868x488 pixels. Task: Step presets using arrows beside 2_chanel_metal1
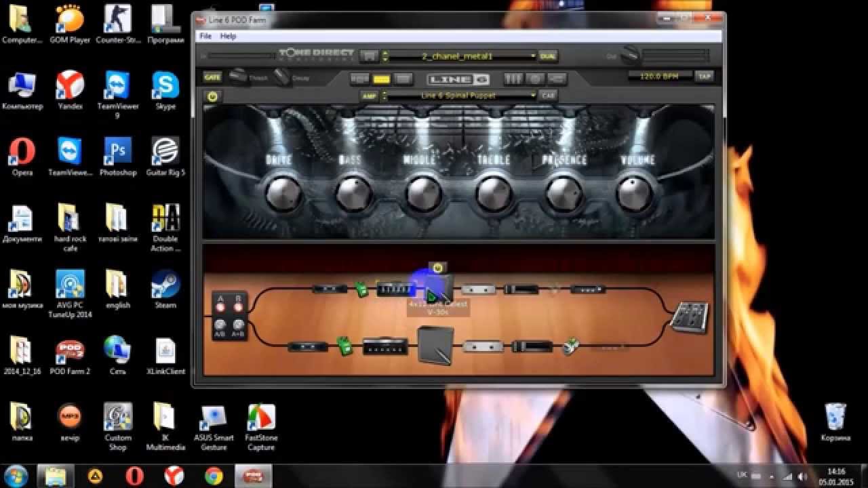pos(385,56)
